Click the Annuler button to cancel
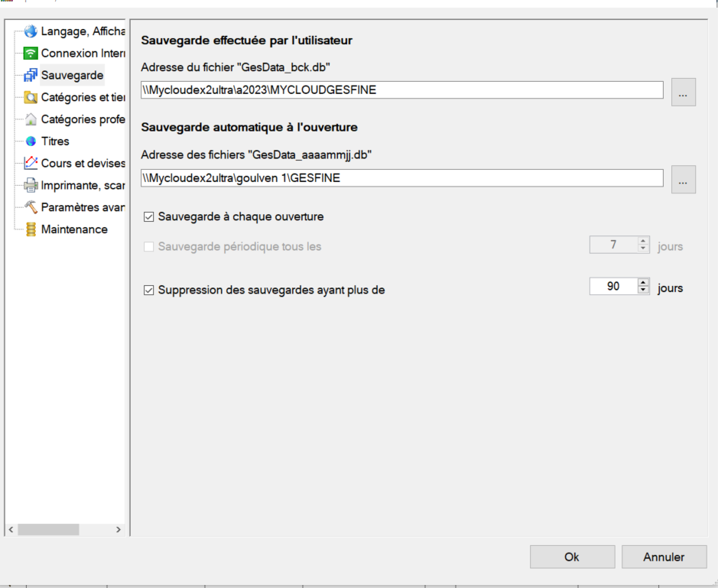Screen dimensions: 718x588 tap(664, 557)
